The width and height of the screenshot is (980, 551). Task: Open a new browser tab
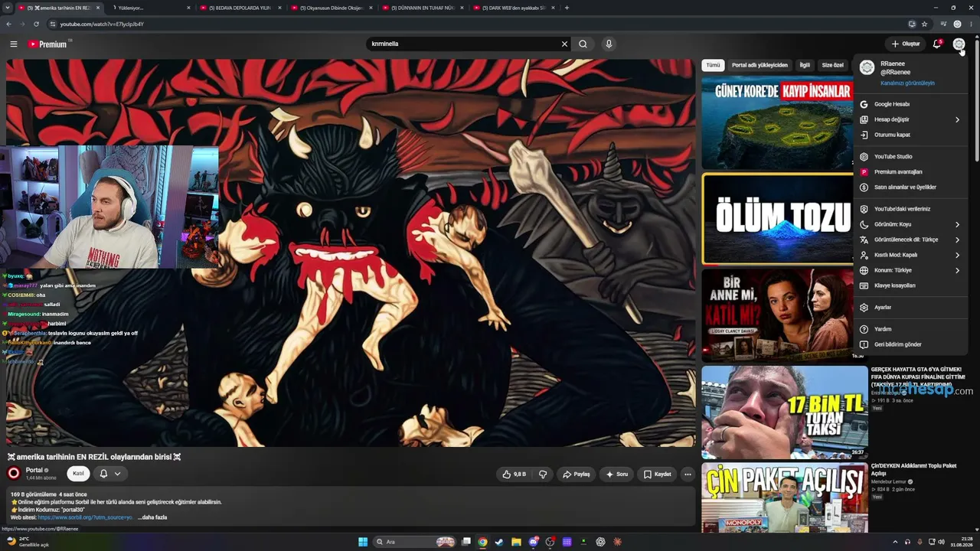coord(567,8)
